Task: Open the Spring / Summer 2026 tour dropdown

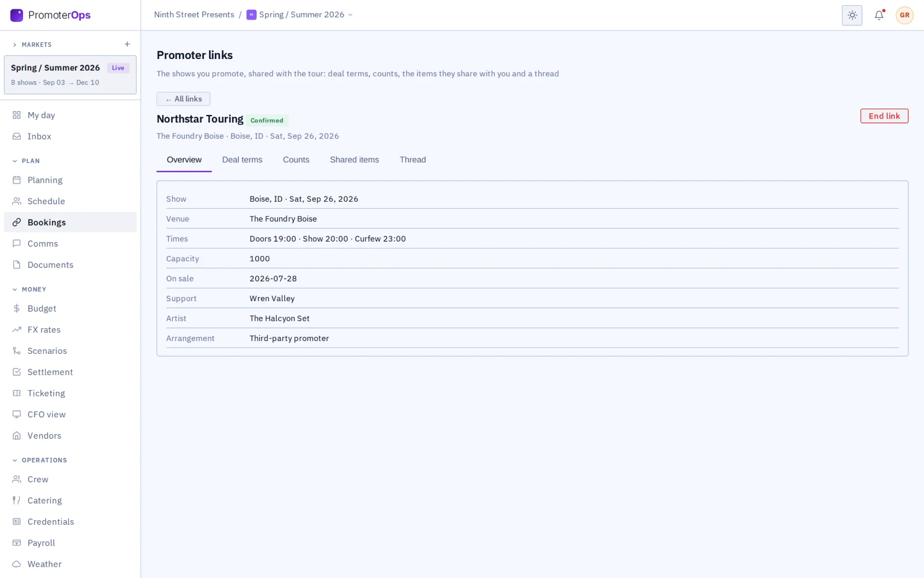Action: [x=300, y=15]
